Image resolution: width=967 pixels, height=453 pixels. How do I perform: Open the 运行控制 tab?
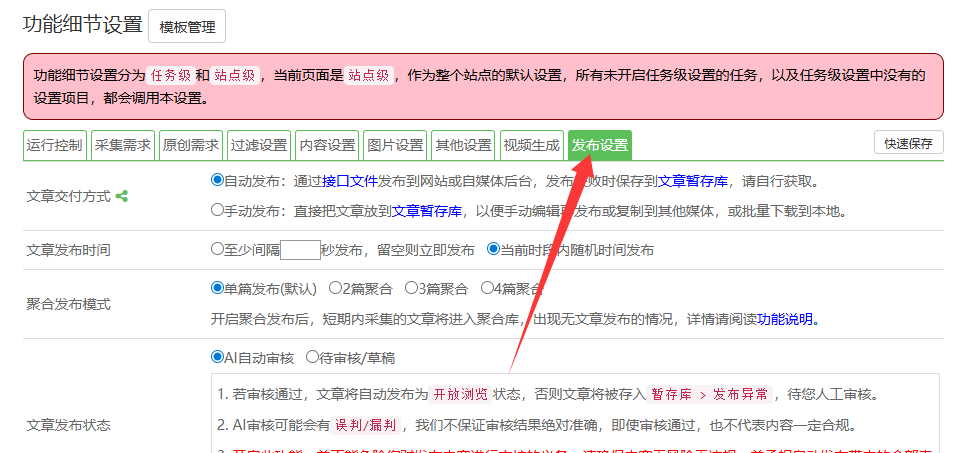[55, 145]
